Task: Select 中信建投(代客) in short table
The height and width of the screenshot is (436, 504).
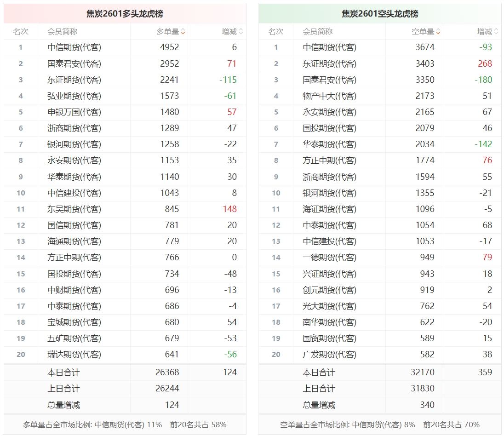Action: click(x=329, y=241)
